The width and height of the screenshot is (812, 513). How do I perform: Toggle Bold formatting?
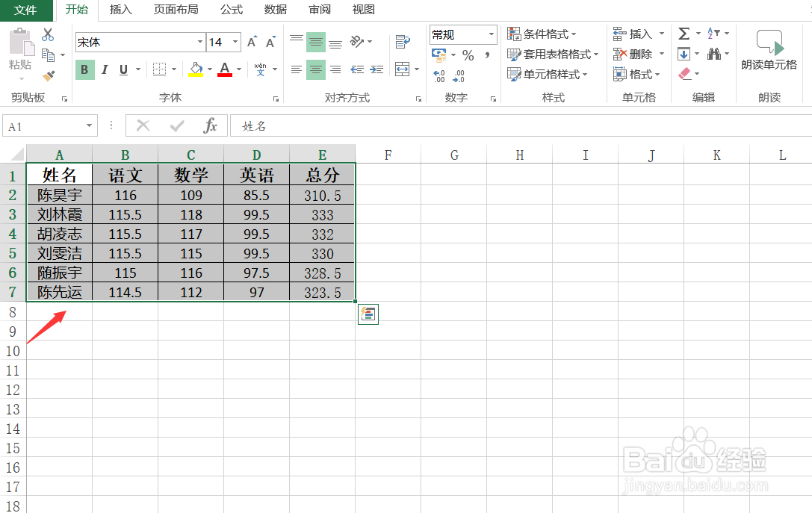pos(84,70)
